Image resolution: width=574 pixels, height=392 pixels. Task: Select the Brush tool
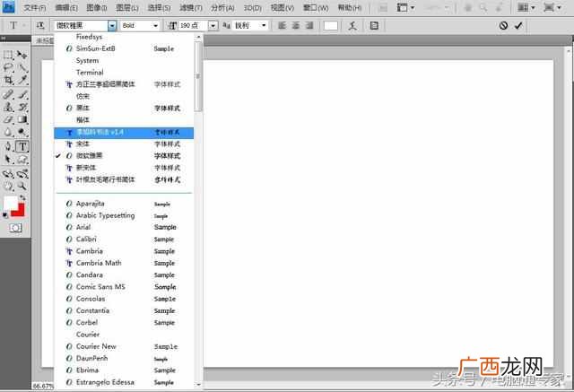click(x=22, y=94)
